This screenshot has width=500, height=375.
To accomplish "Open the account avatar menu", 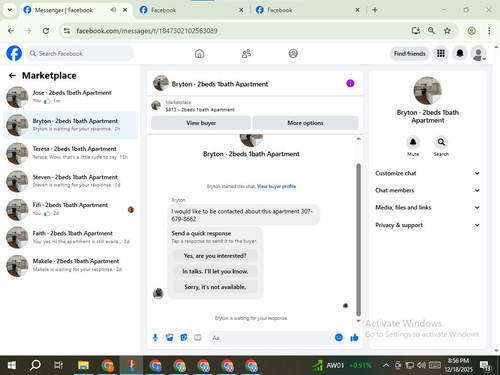I will [x=478, y=53].
